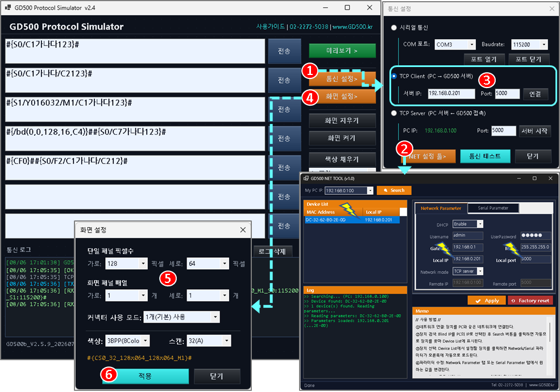The height and width of the screenshot is (392, 560).
Task: Maximize the GD500 Protocol Simulator window
Action: [347, 7]
